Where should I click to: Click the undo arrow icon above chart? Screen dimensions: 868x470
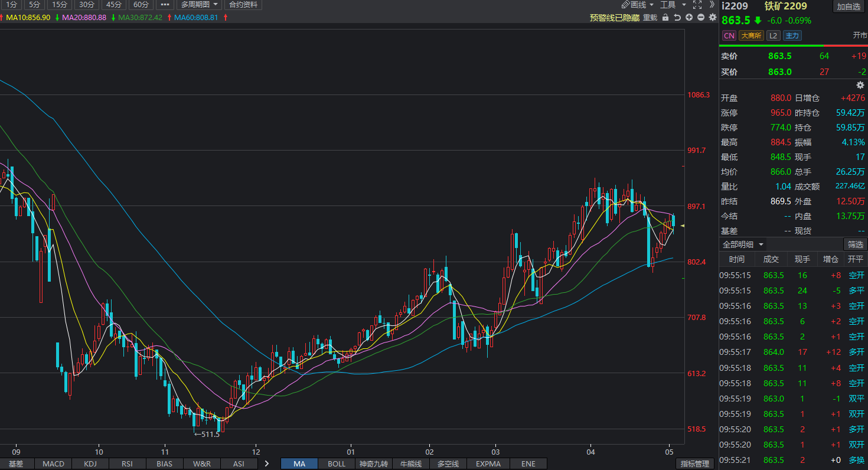677,18
